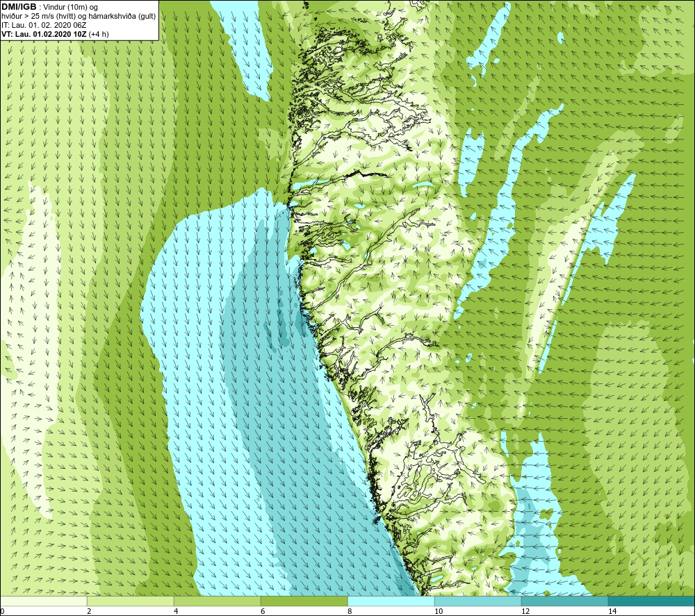Image resolution: width=695 pixels, height=616 pixels.
Task: Click the legend label 6
Action: 263,612
